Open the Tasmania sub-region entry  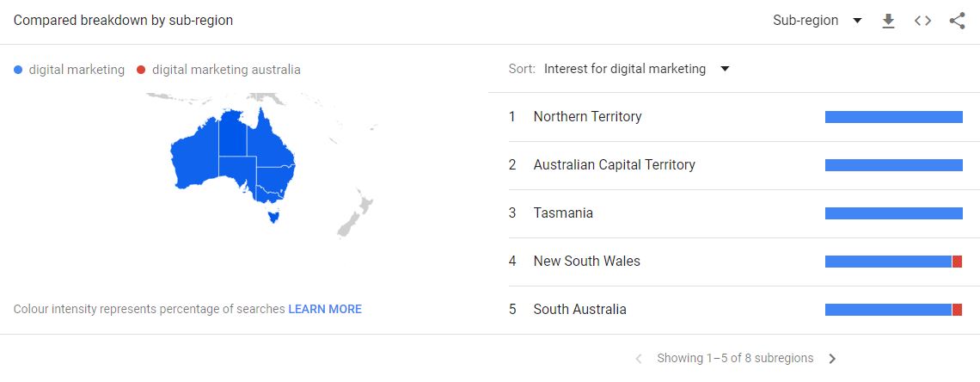(736, 213)
